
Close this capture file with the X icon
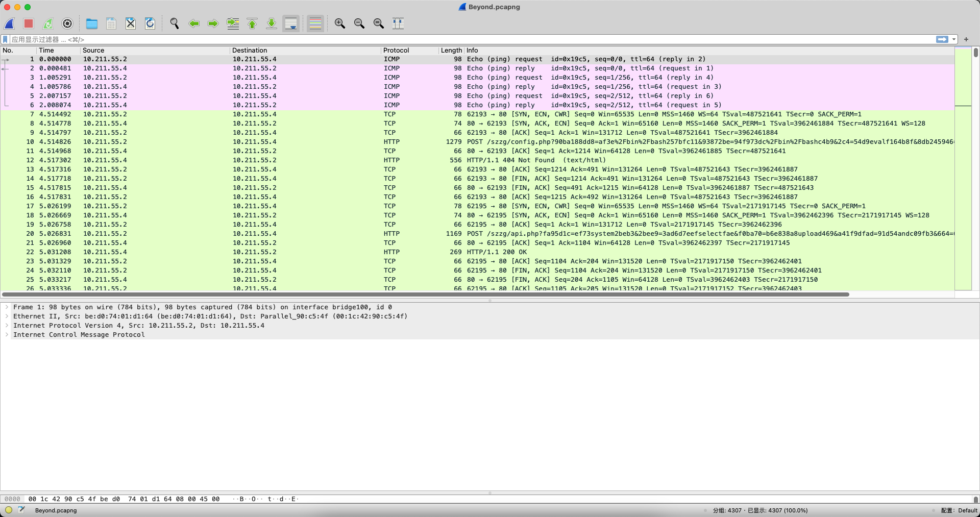coord(131,23)
